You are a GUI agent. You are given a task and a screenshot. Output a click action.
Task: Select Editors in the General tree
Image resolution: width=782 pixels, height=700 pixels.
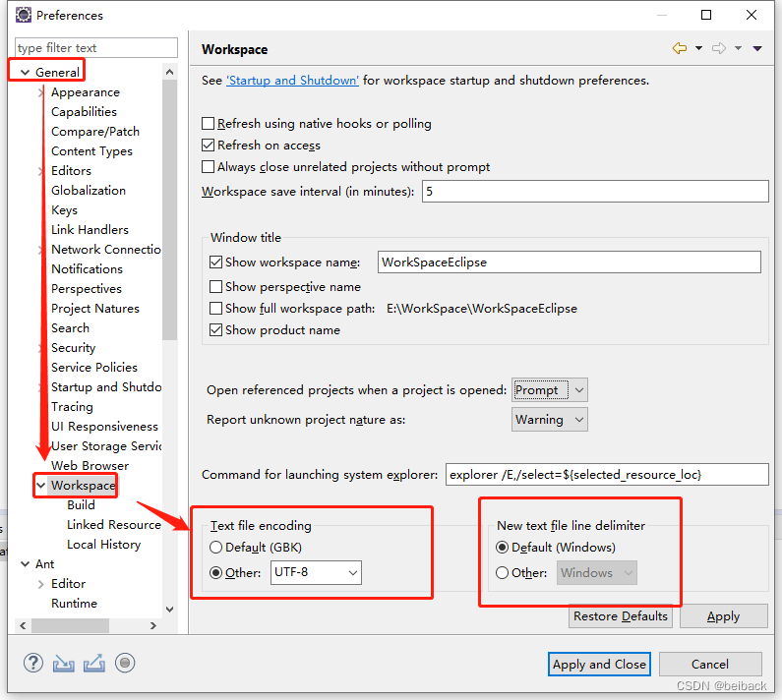pyautogui.click(x=72, y=170)
